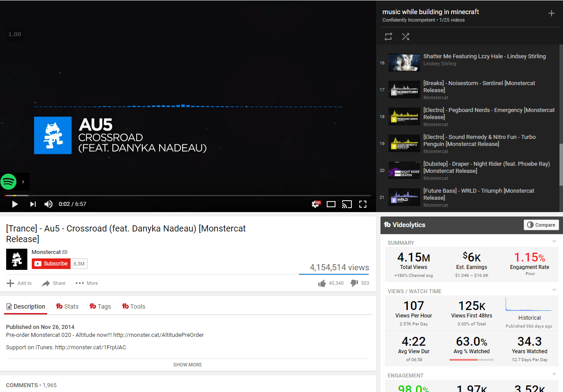The height and width of the screenshot is (392, 563).
Task: Play Noisestorm - Sentinel from playlist
Action: point(470,90)
